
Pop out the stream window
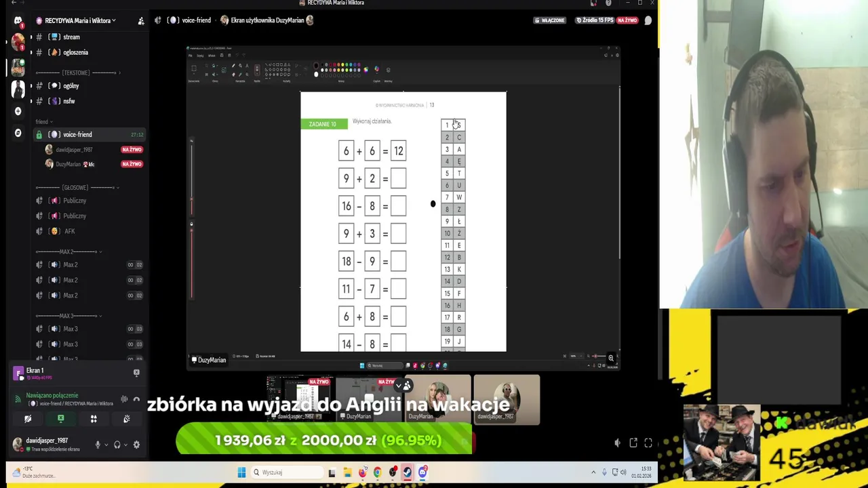point(633,443)
